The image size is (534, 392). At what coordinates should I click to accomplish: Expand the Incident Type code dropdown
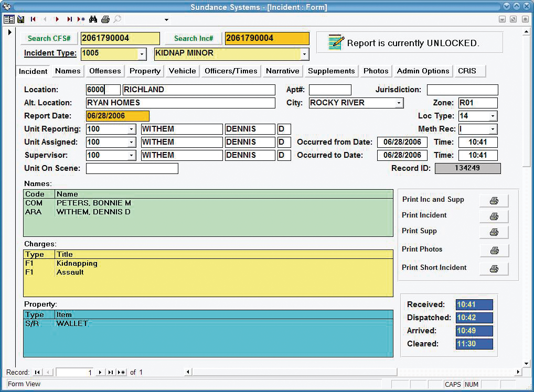[142, 54]
